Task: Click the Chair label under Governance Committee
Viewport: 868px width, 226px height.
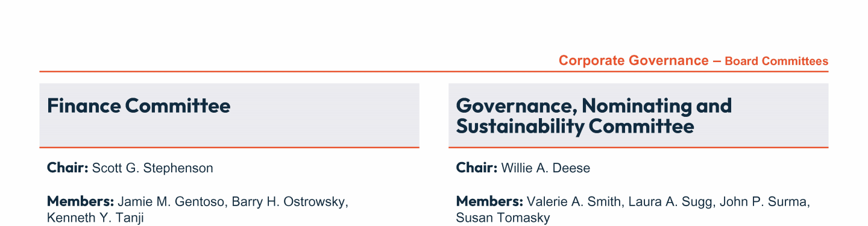Action: pyautogui.click(x=477, y=168)
